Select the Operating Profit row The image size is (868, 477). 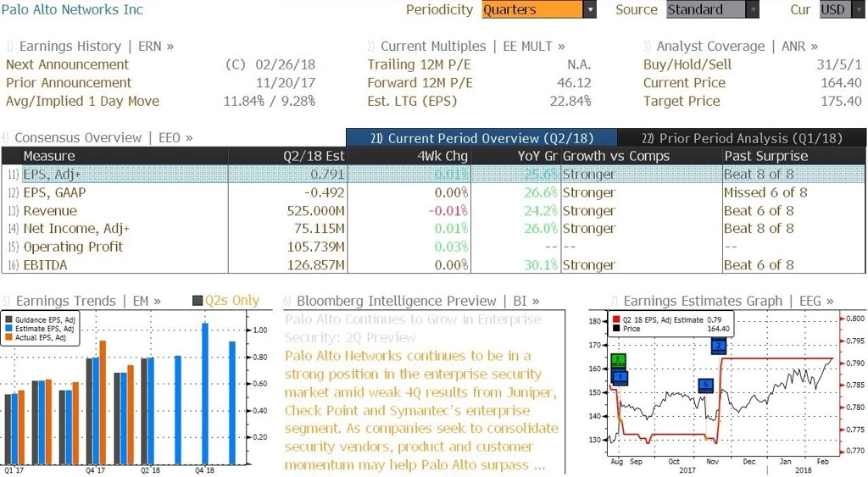pos(433,247)
